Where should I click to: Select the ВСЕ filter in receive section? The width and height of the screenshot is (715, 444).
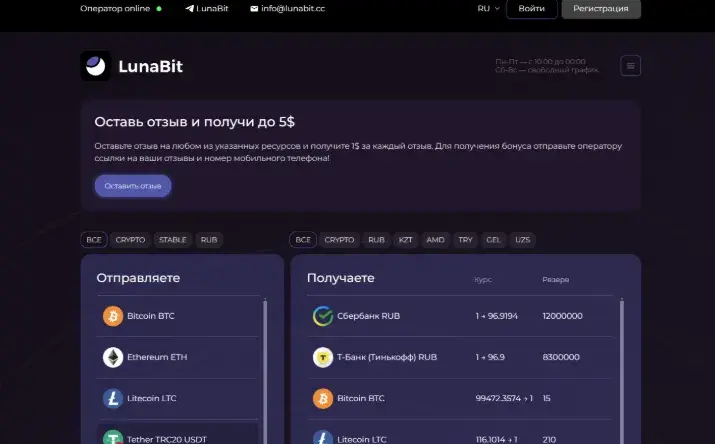tap(303, 240)
